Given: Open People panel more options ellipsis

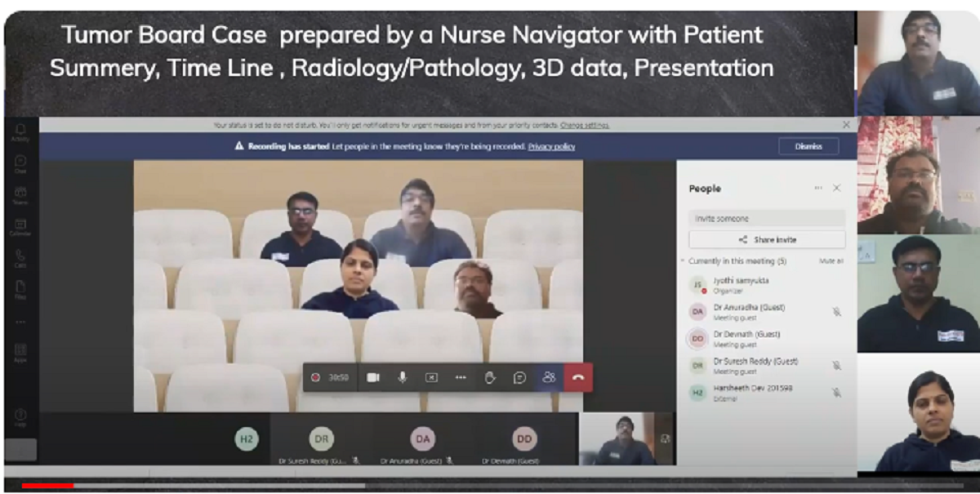Looking at the screenshot, I should pos(817,189).
